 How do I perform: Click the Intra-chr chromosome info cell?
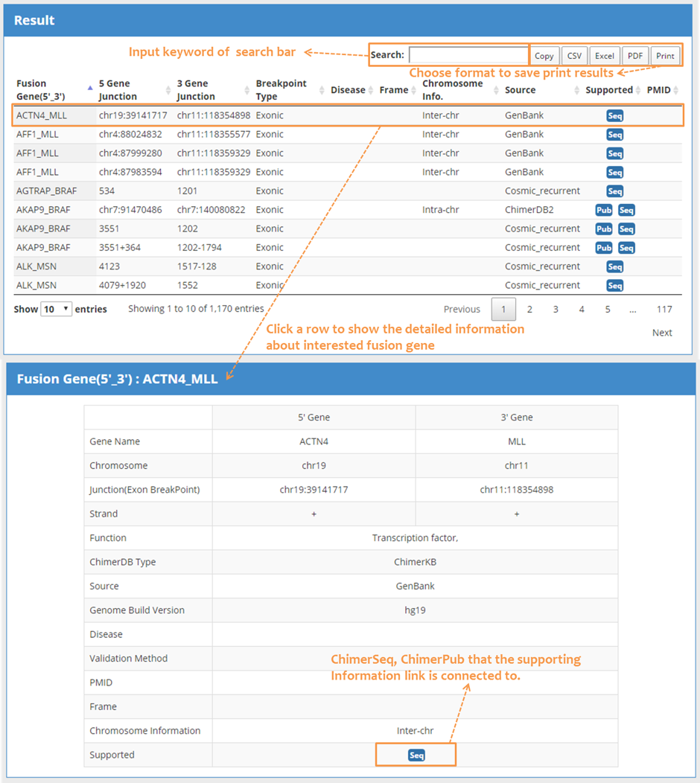coord(440,210)
